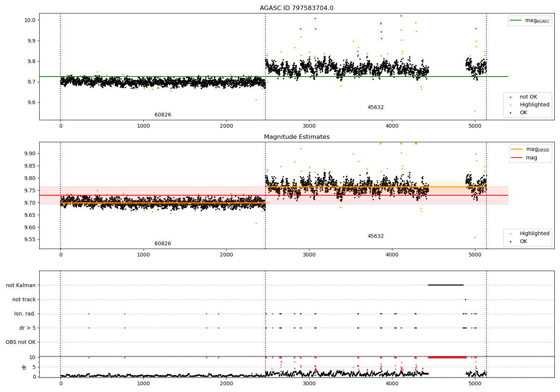
Task: Click the 'not track' row label
Action: 24,300
